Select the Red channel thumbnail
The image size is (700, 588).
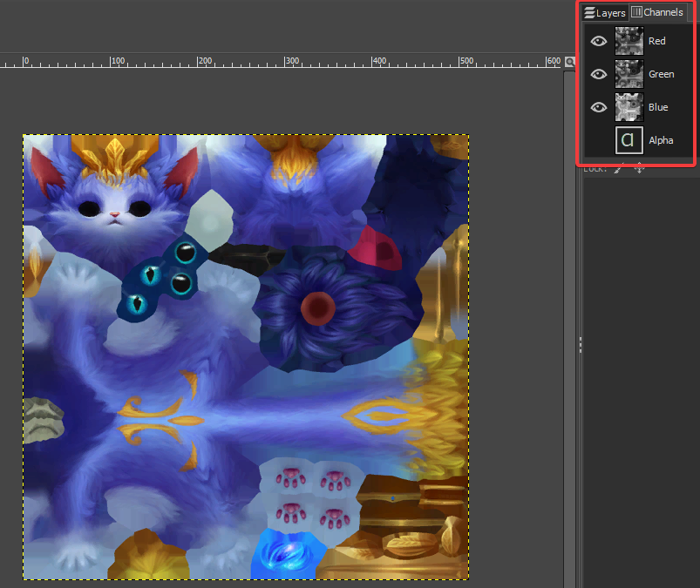(x=629, y=41)
